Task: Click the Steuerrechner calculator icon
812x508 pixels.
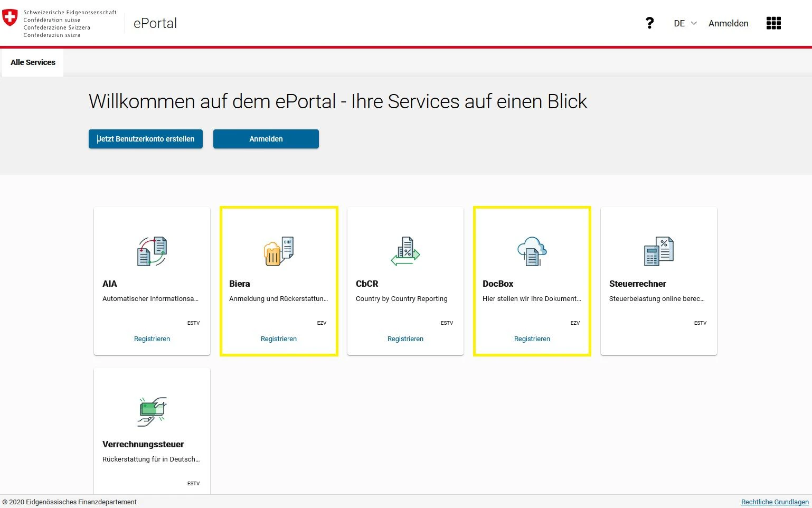Action: coord(658,251)
